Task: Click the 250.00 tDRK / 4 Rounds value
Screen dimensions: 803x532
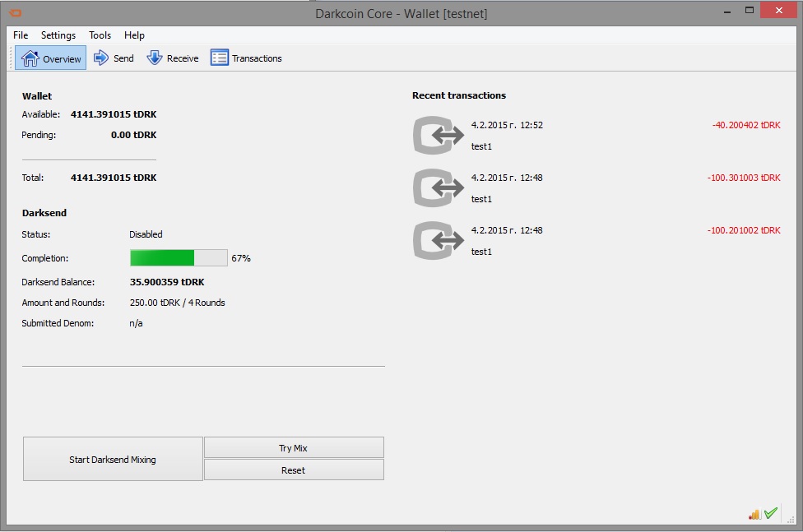Action: (x=177, y=303)
